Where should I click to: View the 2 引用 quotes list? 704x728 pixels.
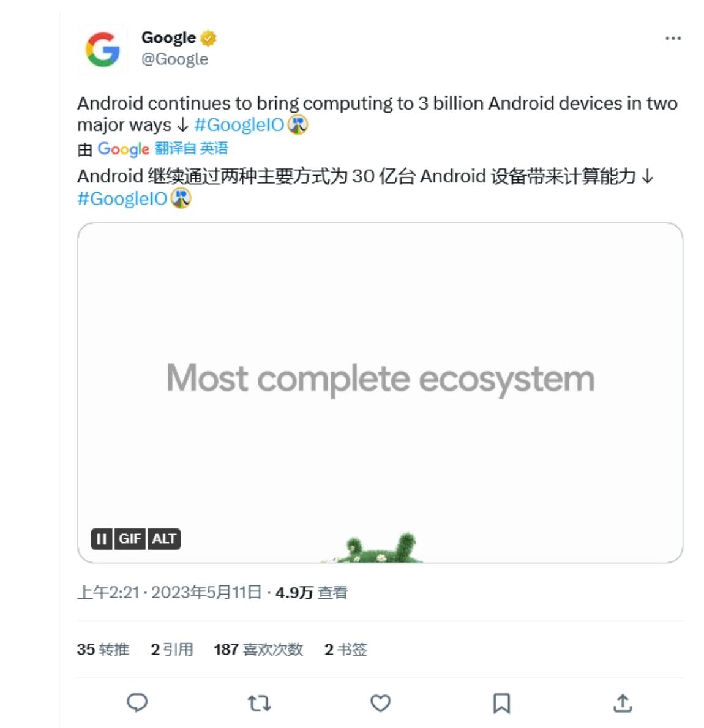coord(171,649)
